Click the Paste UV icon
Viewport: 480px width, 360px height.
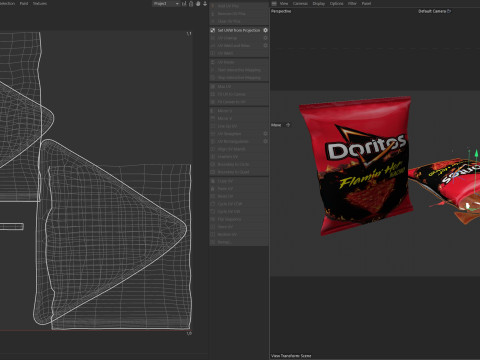coord(213,189)
